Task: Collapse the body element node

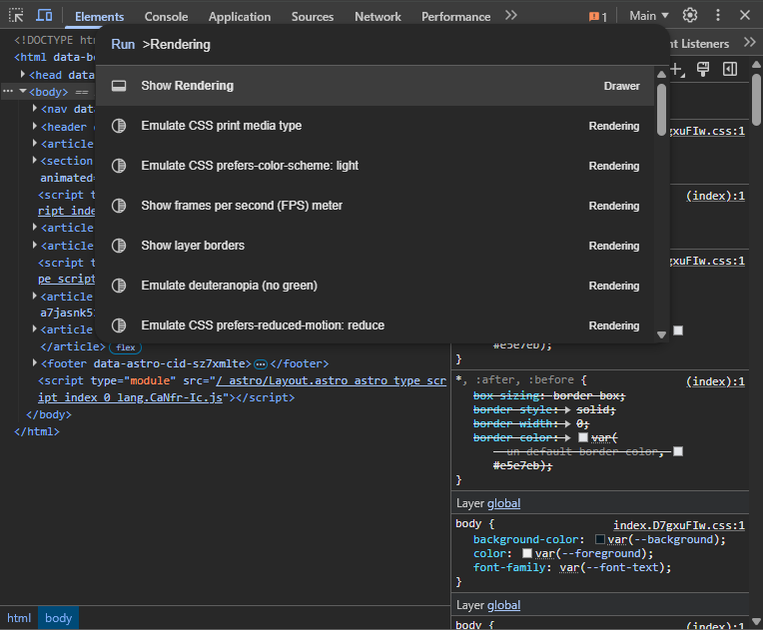Action: 22,91
